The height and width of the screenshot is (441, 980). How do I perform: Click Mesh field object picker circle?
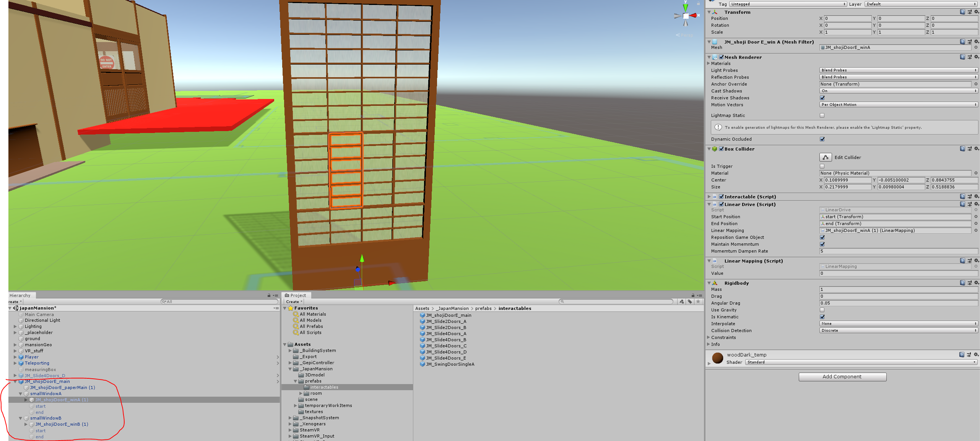click(x=975, y=47)
